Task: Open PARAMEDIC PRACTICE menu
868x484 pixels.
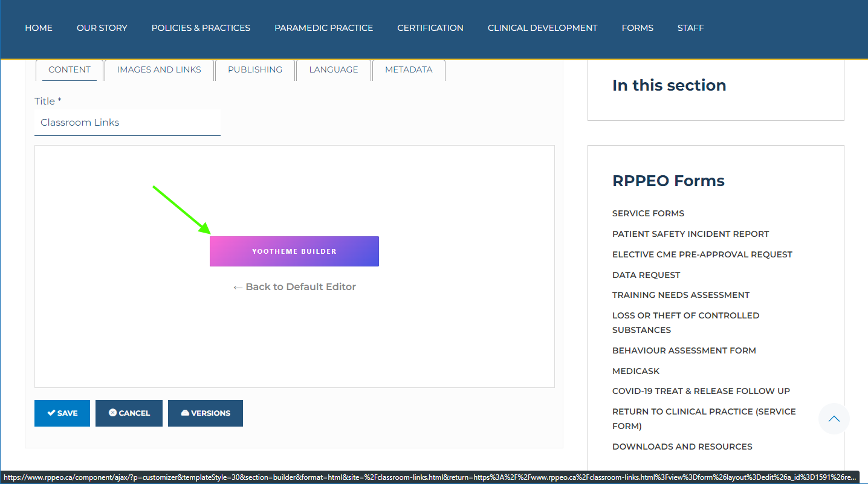Action: (x=323, y=28)
